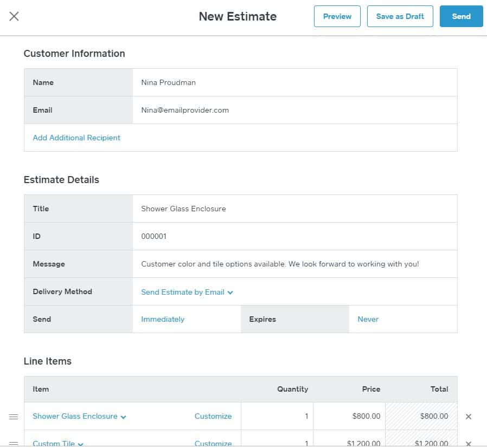
Task: Send the estimate now
Action: click(461, 16)
